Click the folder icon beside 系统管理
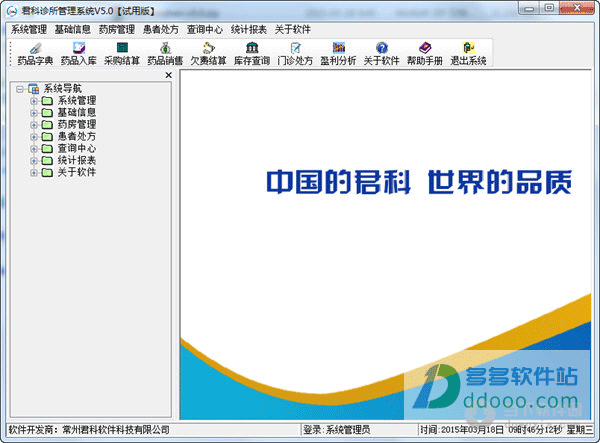Viewport: 600px width, 443px height. (x=47, y=101)
